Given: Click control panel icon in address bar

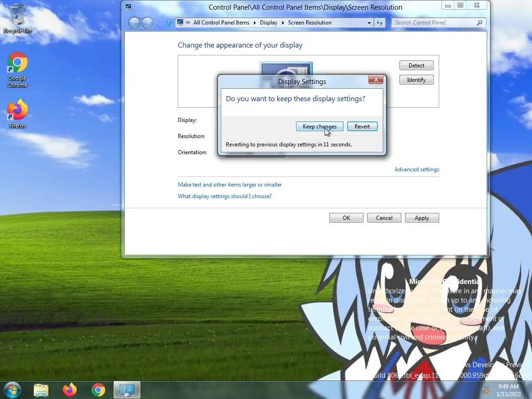Looking at the screenshot, I should click(x=180, y=22).
